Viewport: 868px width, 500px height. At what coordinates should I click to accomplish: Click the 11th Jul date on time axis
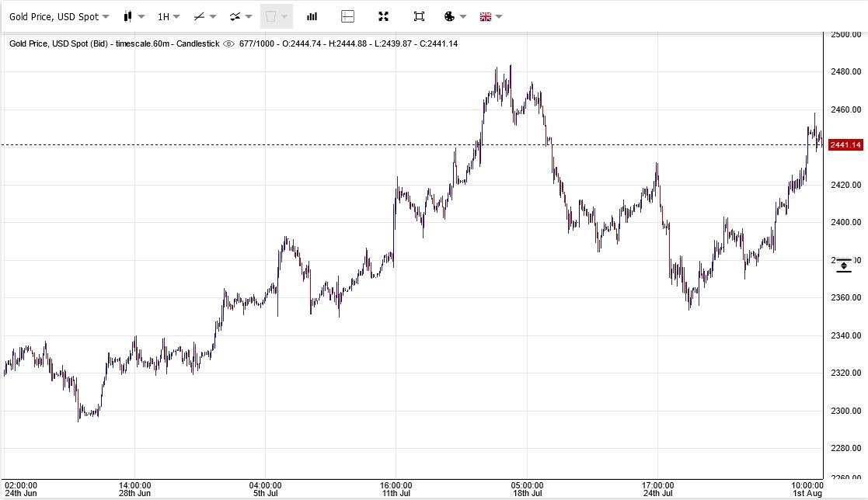(x=396, y=493)
